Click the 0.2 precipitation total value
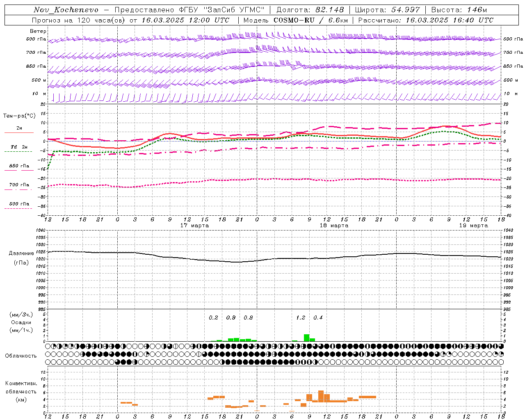525x420 pixels. pos(213,318)
